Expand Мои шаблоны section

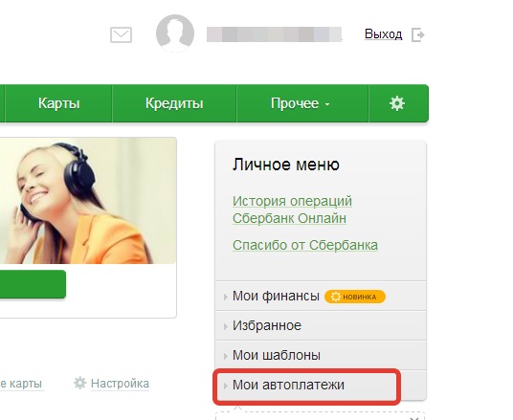(321, 355)
